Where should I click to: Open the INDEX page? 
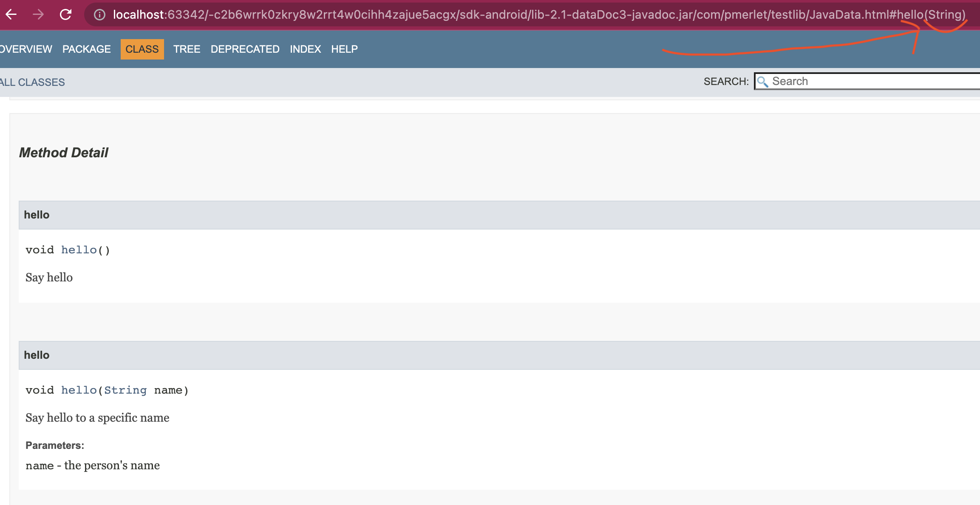click(x=305, y=49)
